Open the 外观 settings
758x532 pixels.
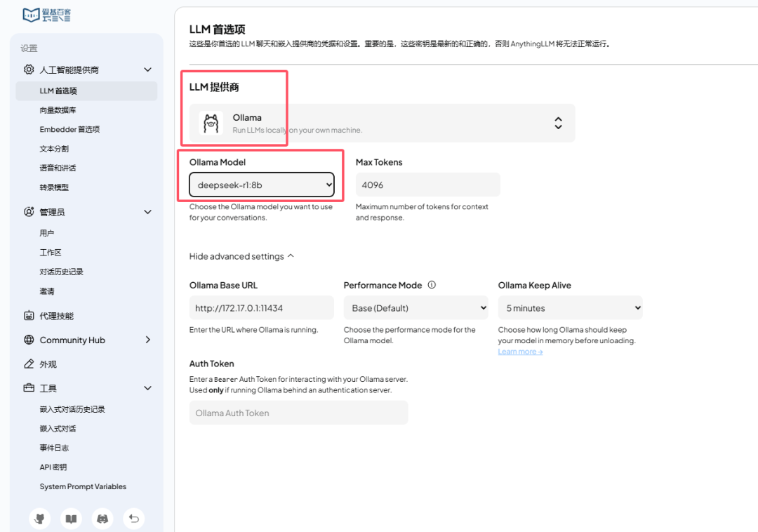(x=48, y=364)
